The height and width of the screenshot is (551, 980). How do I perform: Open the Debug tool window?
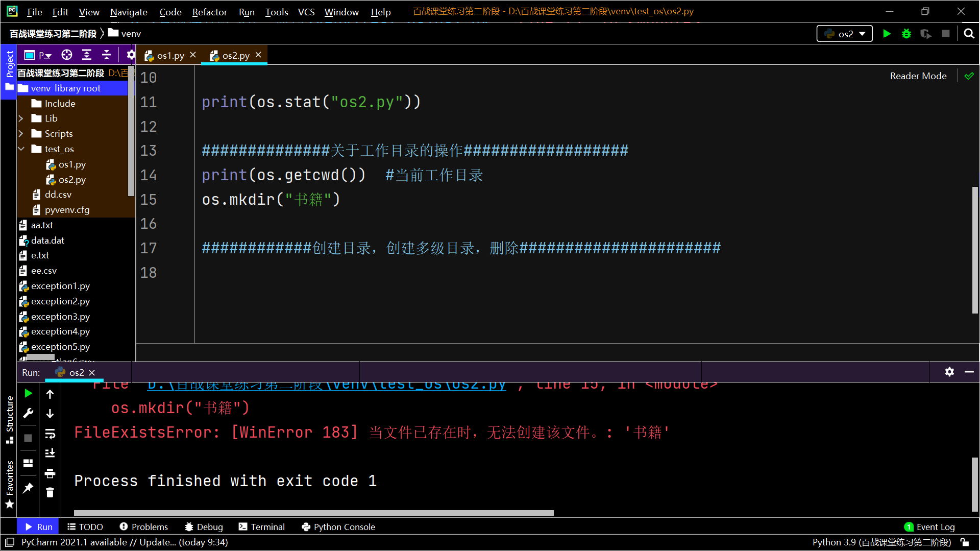tap(204, 526)
